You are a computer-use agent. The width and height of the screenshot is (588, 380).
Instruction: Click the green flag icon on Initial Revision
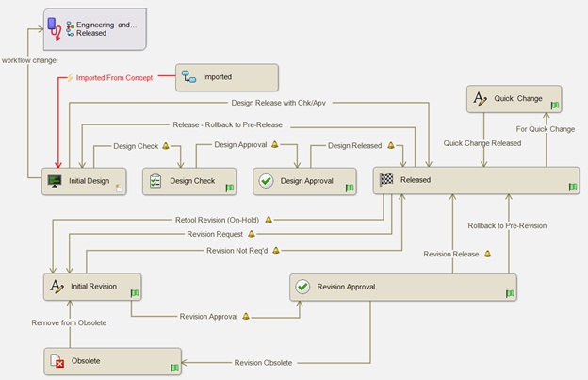134,293
